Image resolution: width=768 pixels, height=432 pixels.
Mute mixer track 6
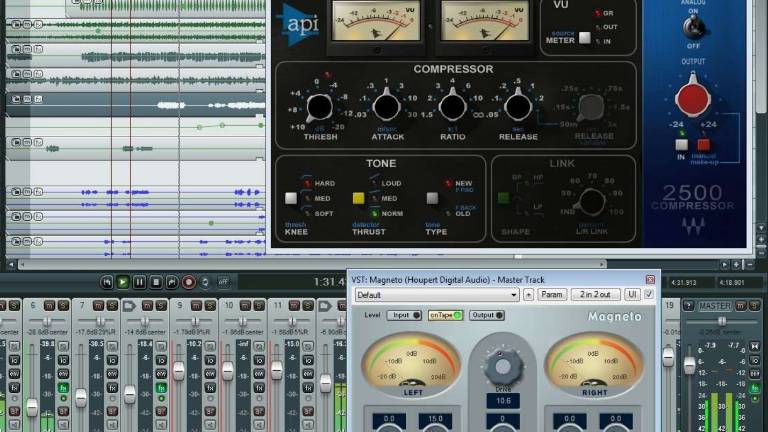(49, 306)
